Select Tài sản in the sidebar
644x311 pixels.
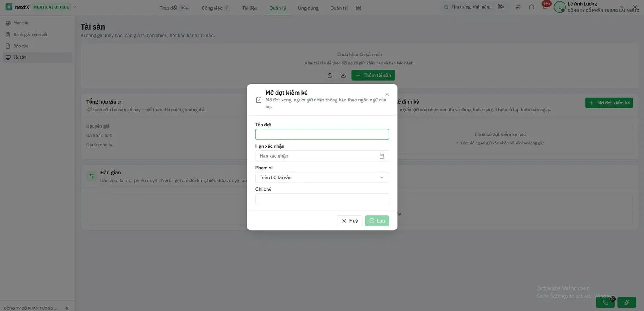pos(37,57)
